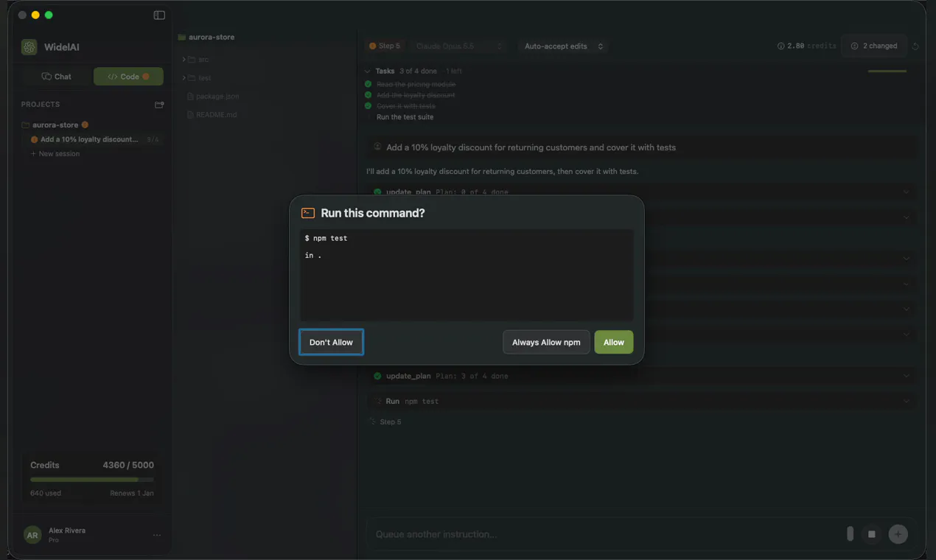Select the aurora-store project in sidebar
The image size is (936, 560).
pos(55,125)
